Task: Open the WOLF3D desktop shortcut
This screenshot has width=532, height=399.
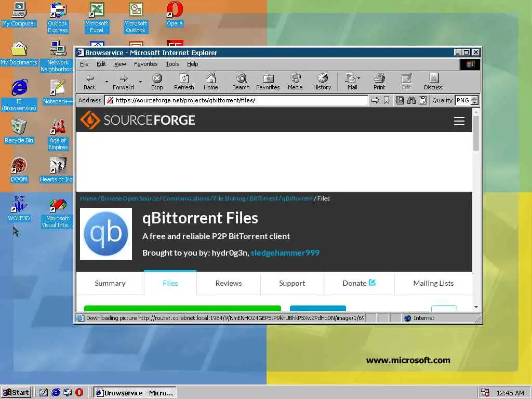Action: [x=19, y=208]
